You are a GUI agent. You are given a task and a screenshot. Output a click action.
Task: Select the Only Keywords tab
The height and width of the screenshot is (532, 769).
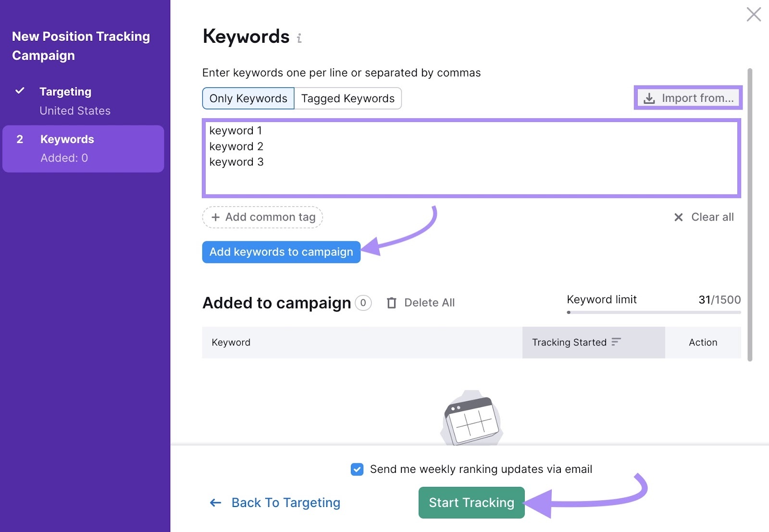pos(248,98)
